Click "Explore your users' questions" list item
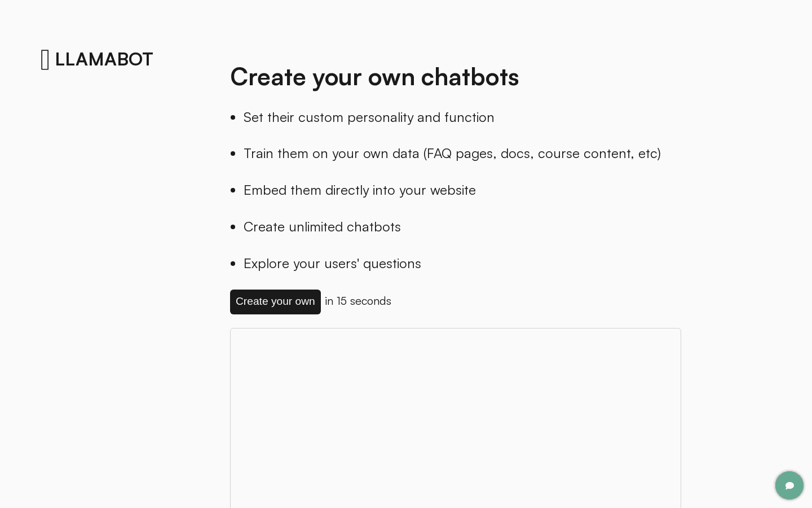 pos(332,264)
